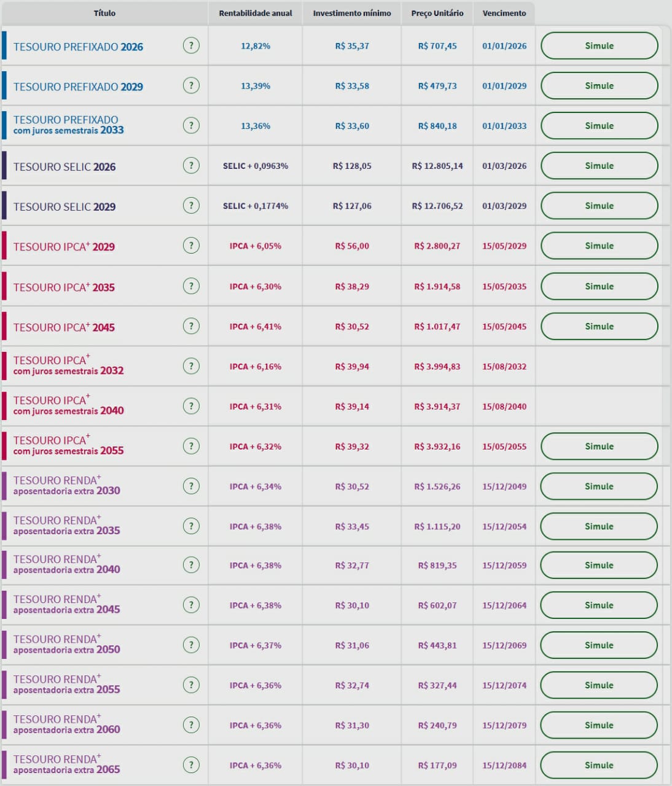Click help icon for Tesouro IPCA+ 2045
Viewport: 672px width, 786px height.
pos(191,326)
